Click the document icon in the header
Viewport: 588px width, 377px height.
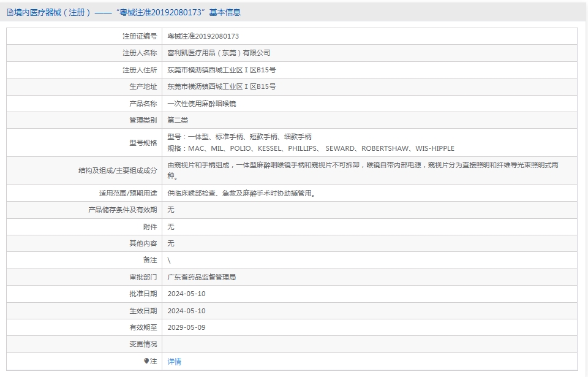coord(10,13)
